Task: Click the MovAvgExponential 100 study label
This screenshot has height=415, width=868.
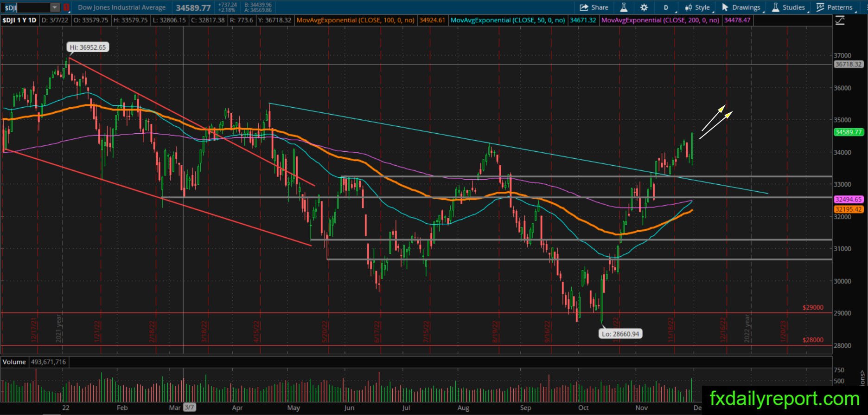Action: click(x=355, y=20)
